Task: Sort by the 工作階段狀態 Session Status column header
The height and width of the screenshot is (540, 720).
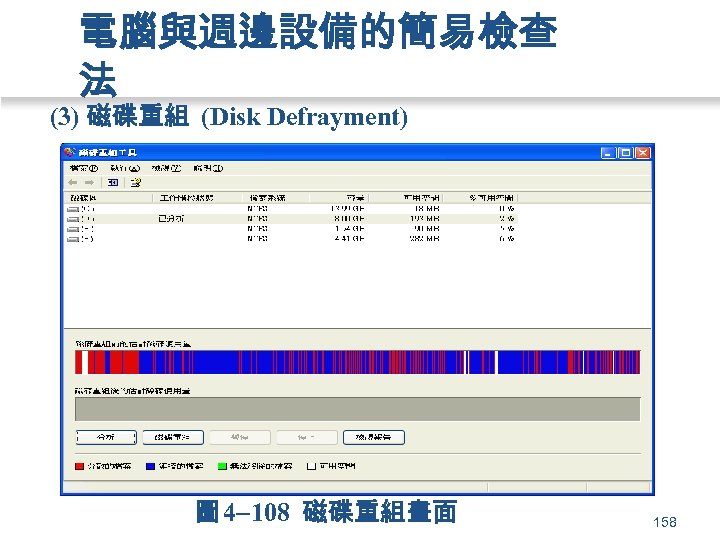Action: (x=198, y=198)
